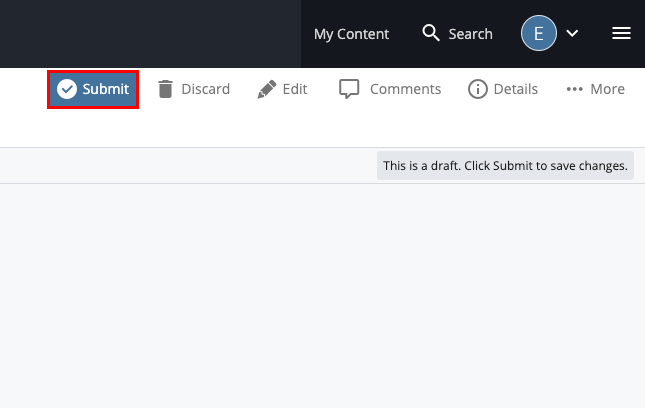Screen dimensions: 645x408
Task: Click the Submit button
Action: click(x=93, y=89)
